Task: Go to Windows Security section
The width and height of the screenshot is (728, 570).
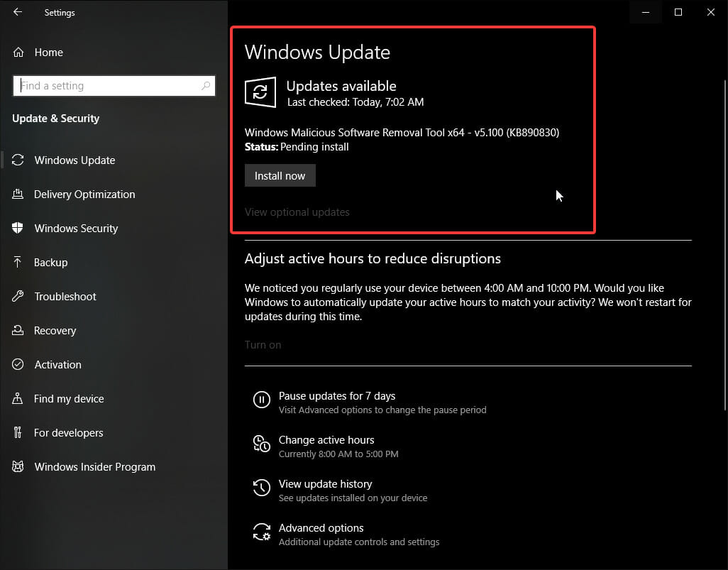Action: pos(76,228)
